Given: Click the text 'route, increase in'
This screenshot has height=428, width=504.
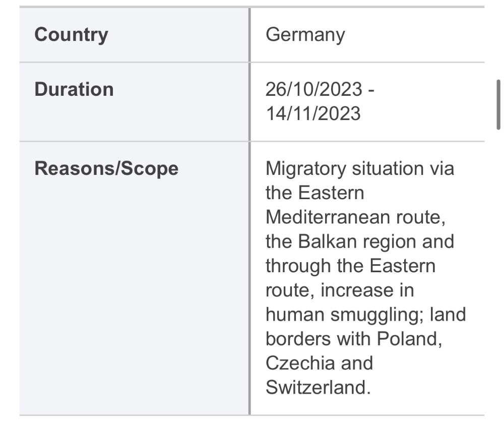Looking at the screenshot, I should pyautogui.click(x=340, y=290).
